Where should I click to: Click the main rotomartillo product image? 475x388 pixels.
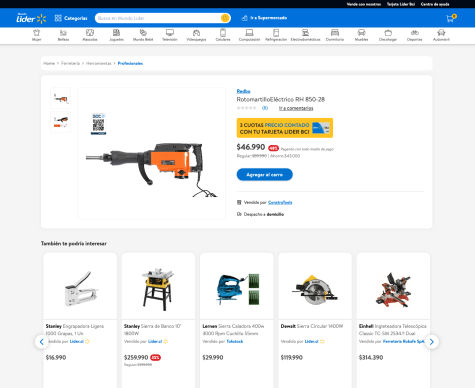tap(152, 153)
